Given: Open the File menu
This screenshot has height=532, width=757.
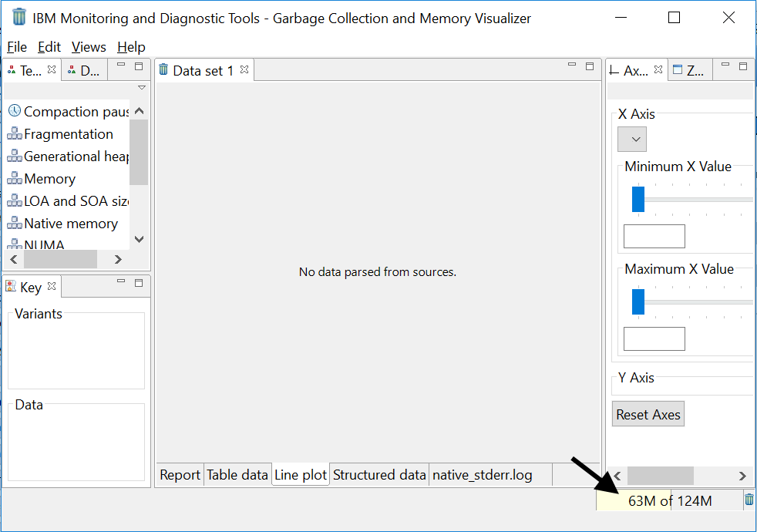Looking at the screenshot, I should pyautogui.click(x=17, y=47).
